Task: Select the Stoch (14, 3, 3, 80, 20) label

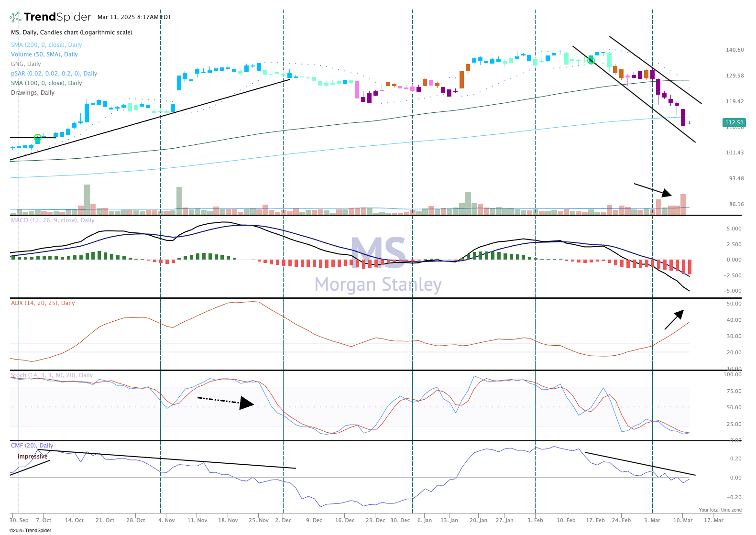Action: (52, 375)
